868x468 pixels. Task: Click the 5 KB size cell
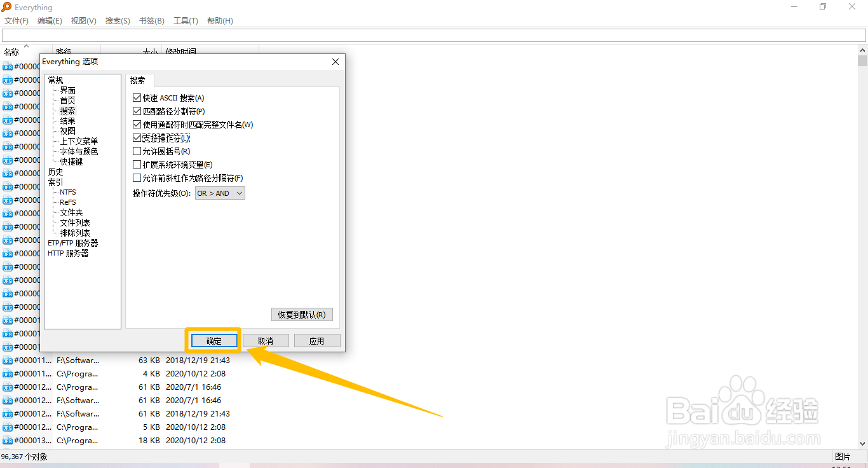click(151, 427)
